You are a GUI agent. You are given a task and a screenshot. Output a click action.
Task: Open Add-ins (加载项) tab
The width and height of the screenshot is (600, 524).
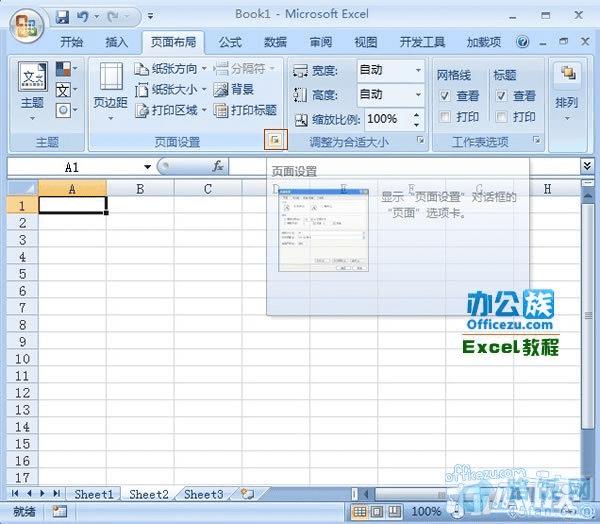click(483, 42)
